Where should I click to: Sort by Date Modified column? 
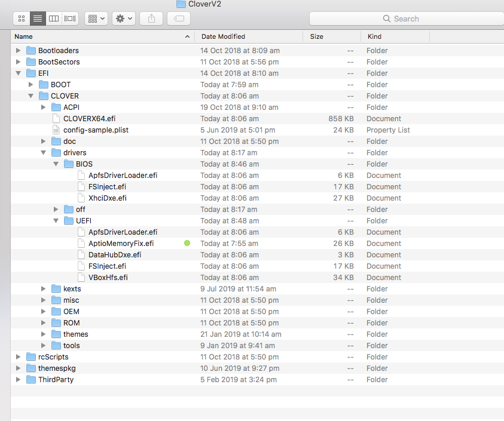pos(249,36)
